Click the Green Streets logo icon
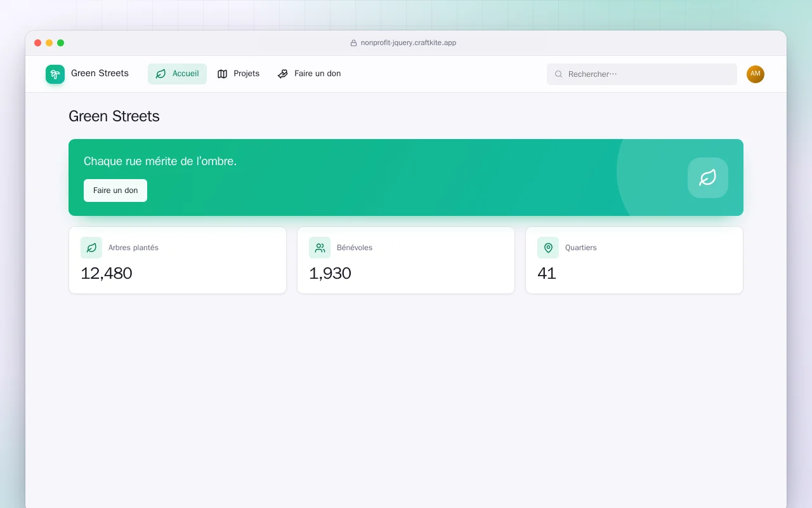Viewport: 812px width, 508px height. [55, 74]
